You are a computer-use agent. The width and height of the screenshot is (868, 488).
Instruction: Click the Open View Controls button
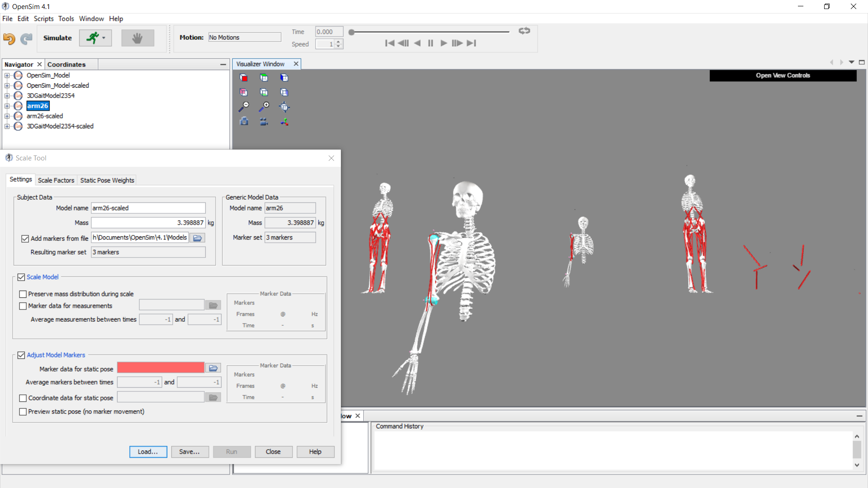[x=783, y=75]
